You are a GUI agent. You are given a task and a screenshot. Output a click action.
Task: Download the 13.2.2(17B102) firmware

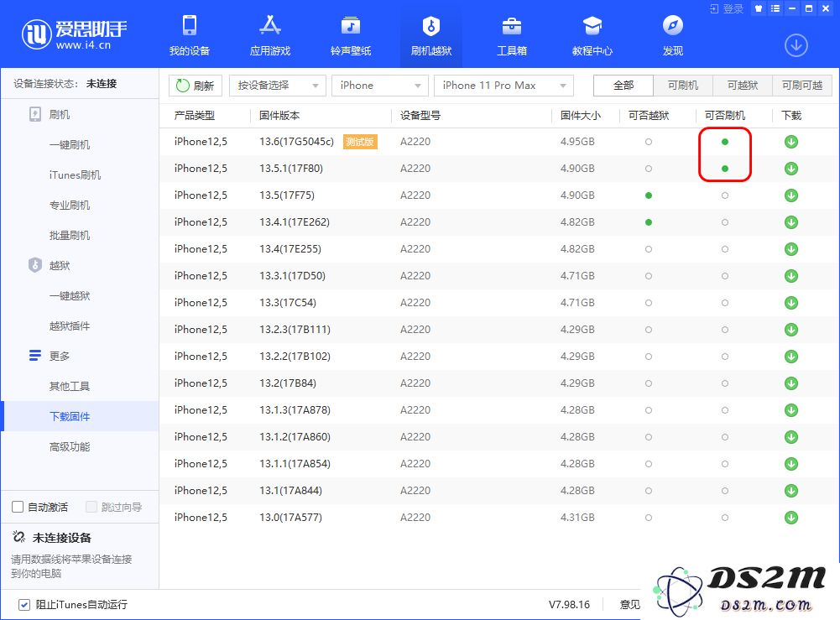[791, 357]
